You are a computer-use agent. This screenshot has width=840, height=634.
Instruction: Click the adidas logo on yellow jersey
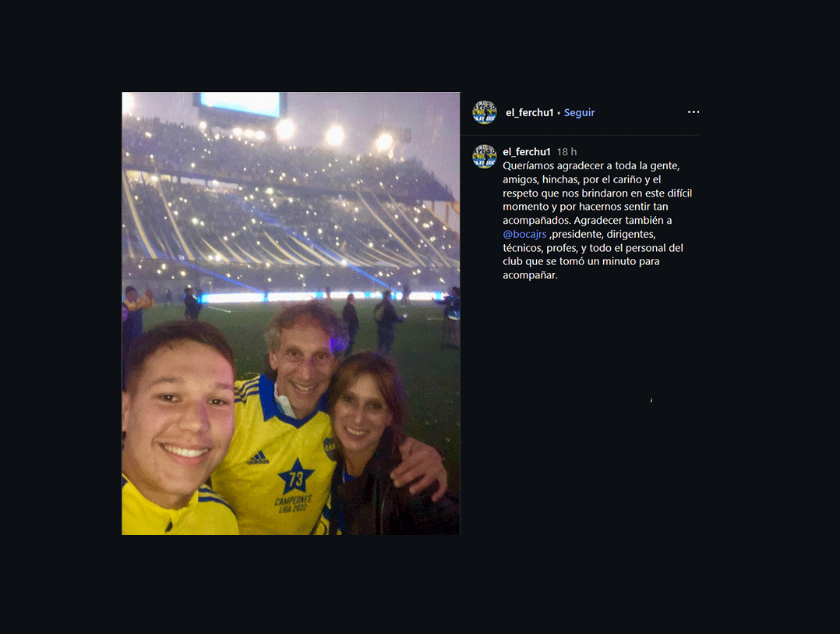(258, 459)
